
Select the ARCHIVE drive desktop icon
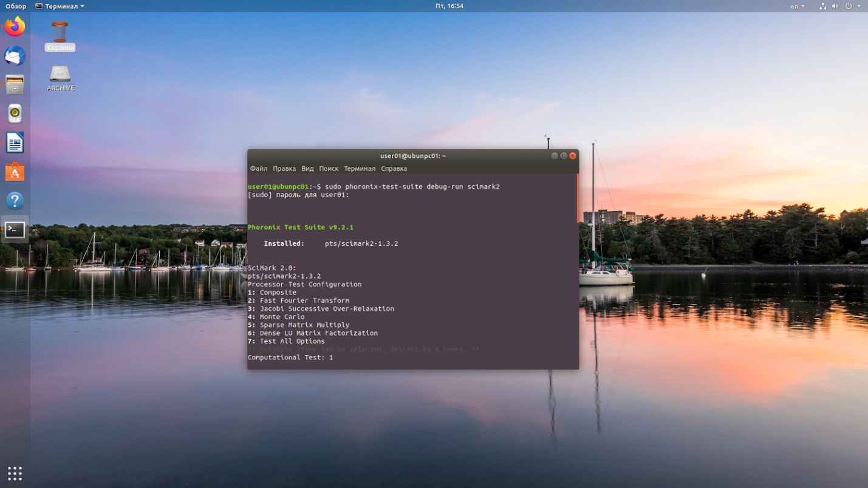tap(60, 78)
